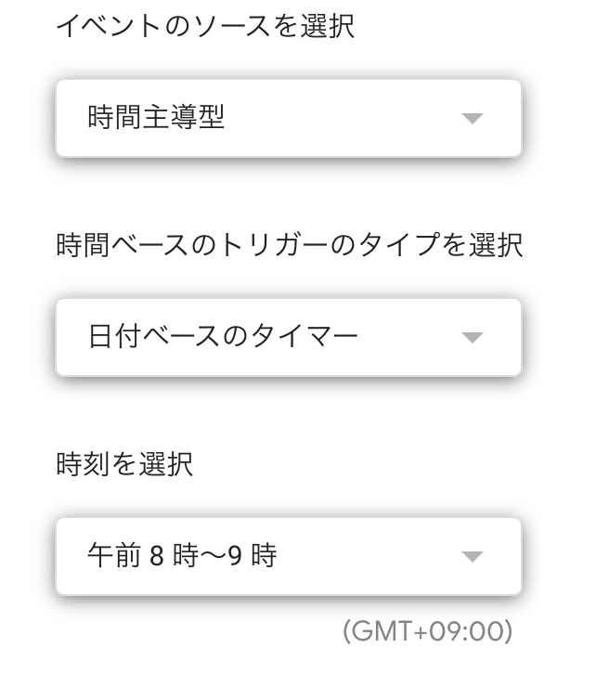Screen dimensions: 609x700
Task: Click the 時間主導型 selected value text
Action: point(156,118)
